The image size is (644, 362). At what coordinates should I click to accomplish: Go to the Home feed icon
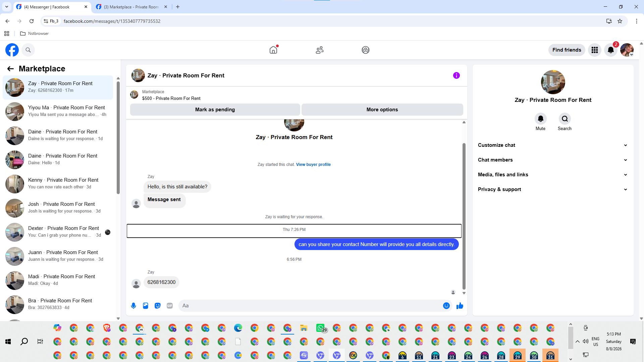pyautogui.click(x=273, y=50)
